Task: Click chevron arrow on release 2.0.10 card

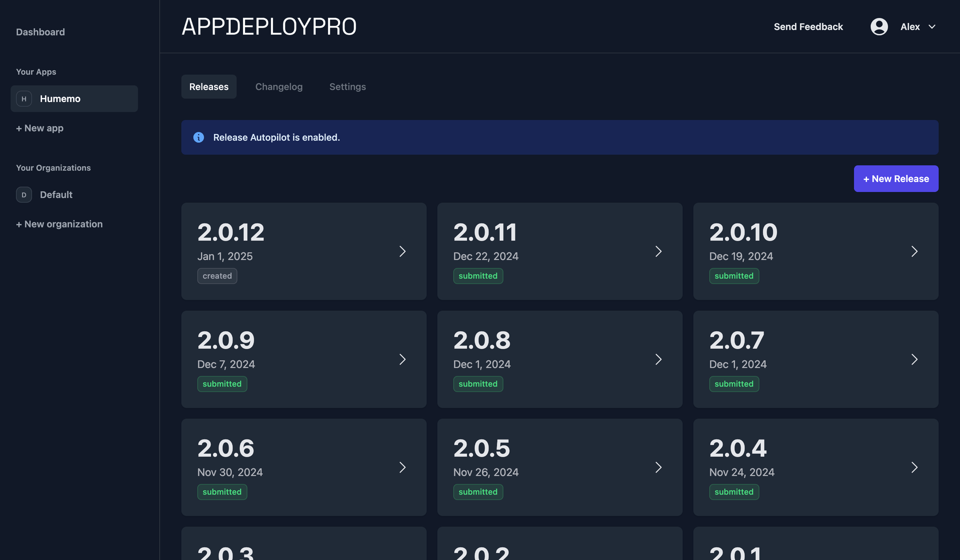Action: tap(914, 251)
